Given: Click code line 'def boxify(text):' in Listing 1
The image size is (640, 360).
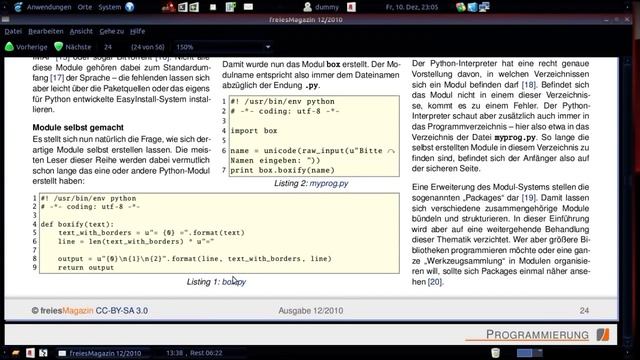Looking at the screenshot, I should click(x=77, y=224).
